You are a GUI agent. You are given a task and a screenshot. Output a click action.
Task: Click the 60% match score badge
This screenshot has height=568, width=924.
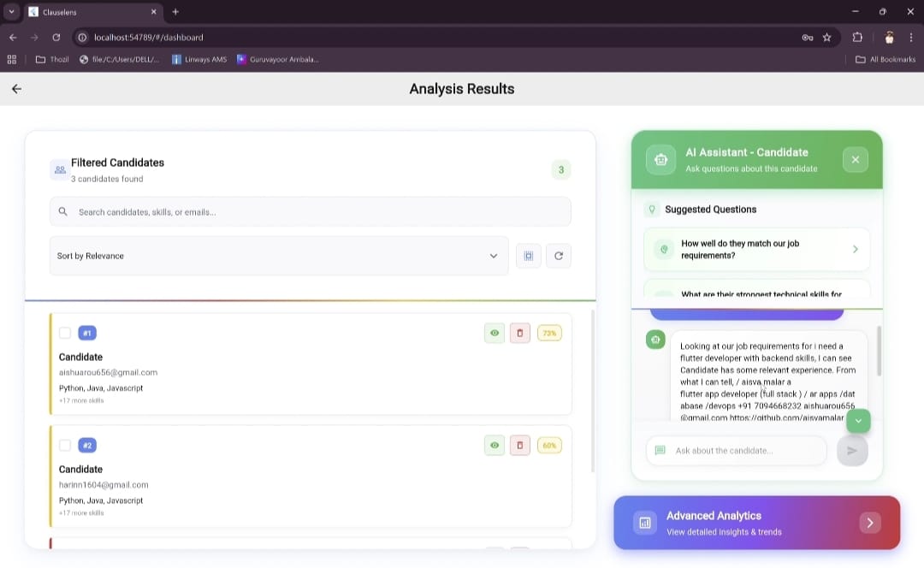click(549, 446)
